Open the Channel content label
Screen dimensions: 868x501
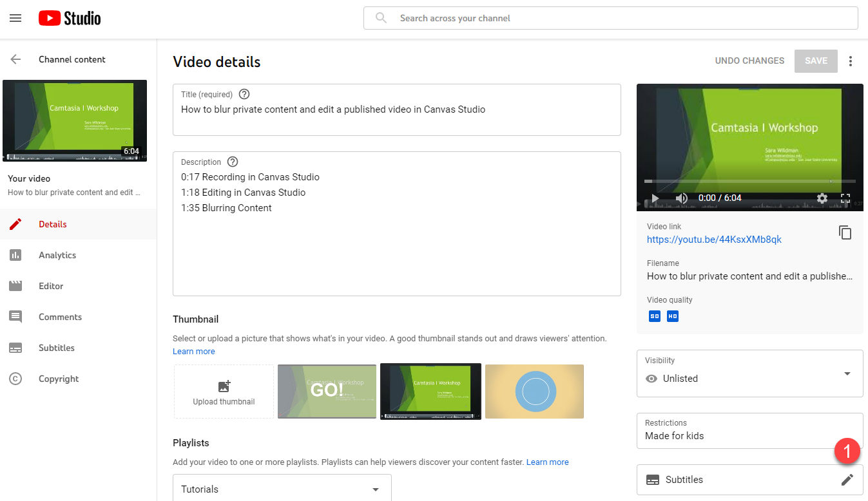click(72, 59)
